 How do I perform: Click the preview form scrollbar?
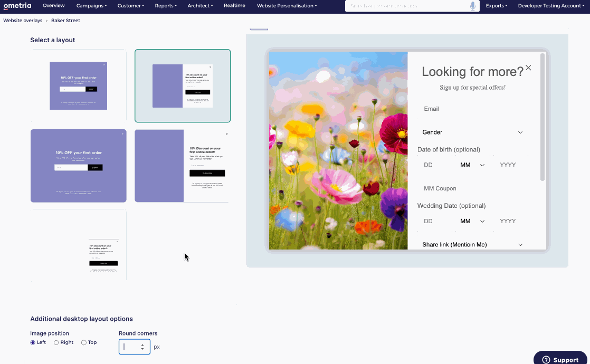tap(542, 117)
